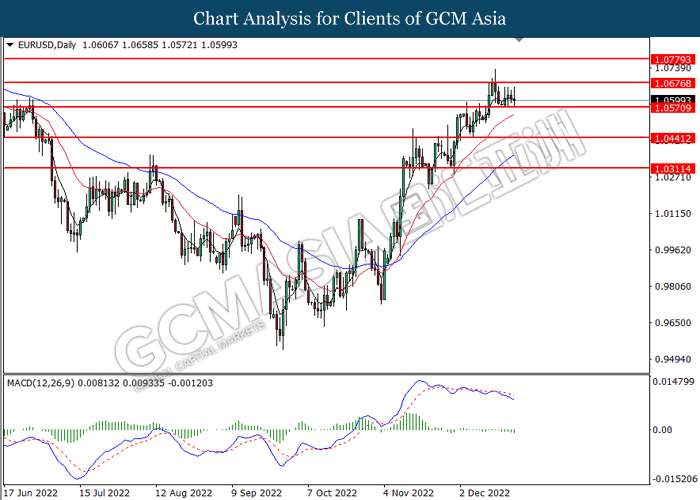Click the 1.07390 axis value
The width and height of the screenshot is (700, 500).
point(673,68)
